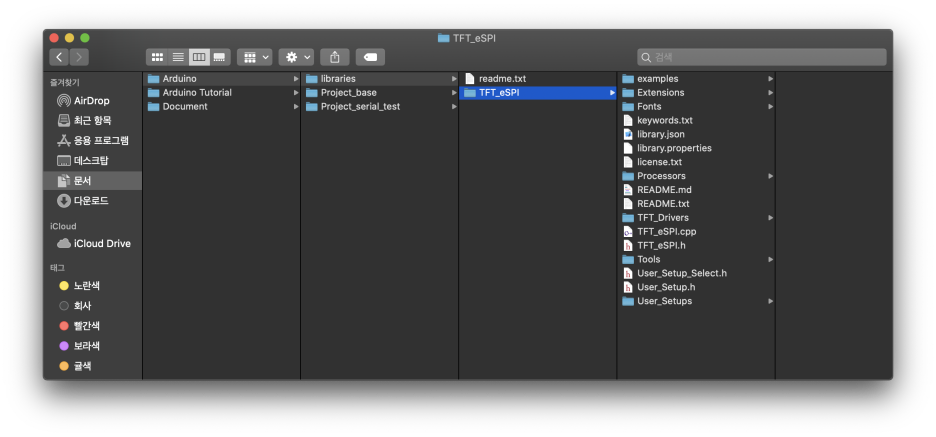This screenshot has width=936, height=437.
Task: Open 최근 항목 in the sidebar
Action: pos(93,121)
